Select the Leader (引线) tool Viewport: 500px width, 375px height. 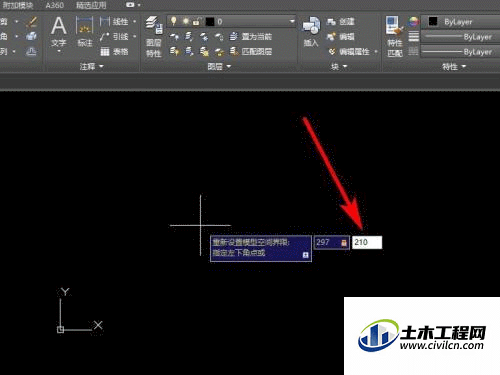pos(114,36)
